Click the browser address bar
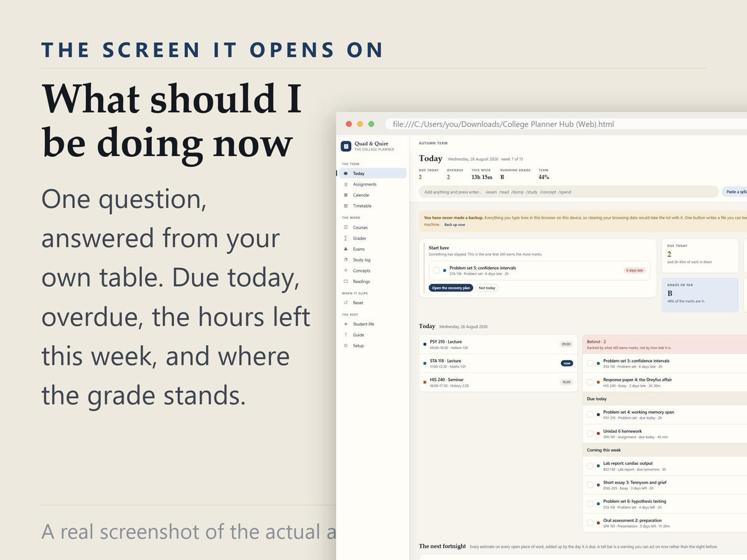Screen dimensions: 747x560 566,124
